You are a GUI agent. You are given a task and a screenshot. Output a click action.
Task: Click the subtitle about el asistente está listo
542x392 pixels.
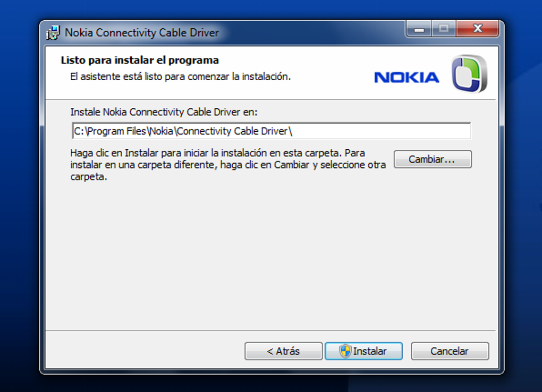point(181,76)
